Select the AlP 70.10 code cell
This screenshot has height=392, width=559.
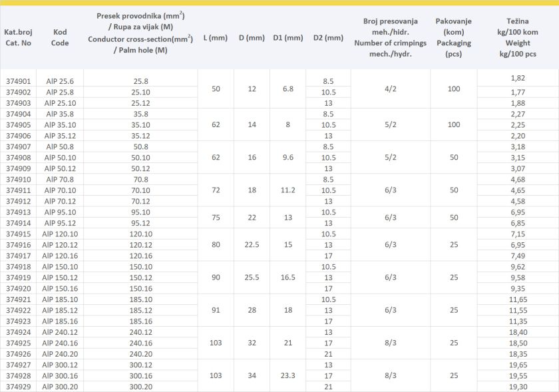pos(60,190)
